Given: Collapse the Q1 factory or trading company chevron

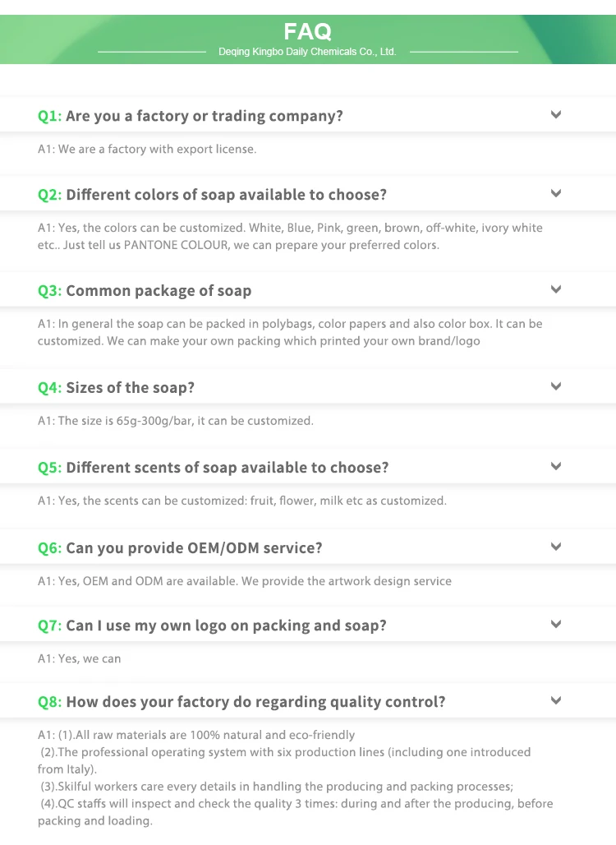Looking at the screenshot, I should [556, 115].
